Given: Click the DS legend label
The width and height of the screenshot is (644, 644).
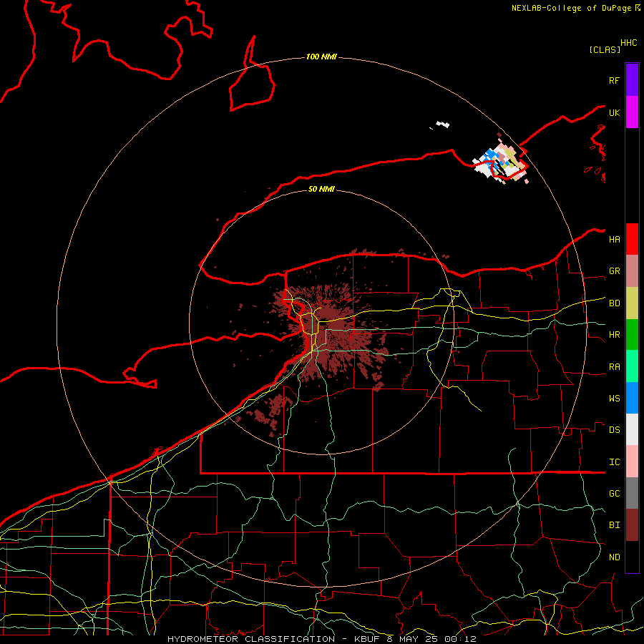Looking at the screenshot, I should (614, 430).
